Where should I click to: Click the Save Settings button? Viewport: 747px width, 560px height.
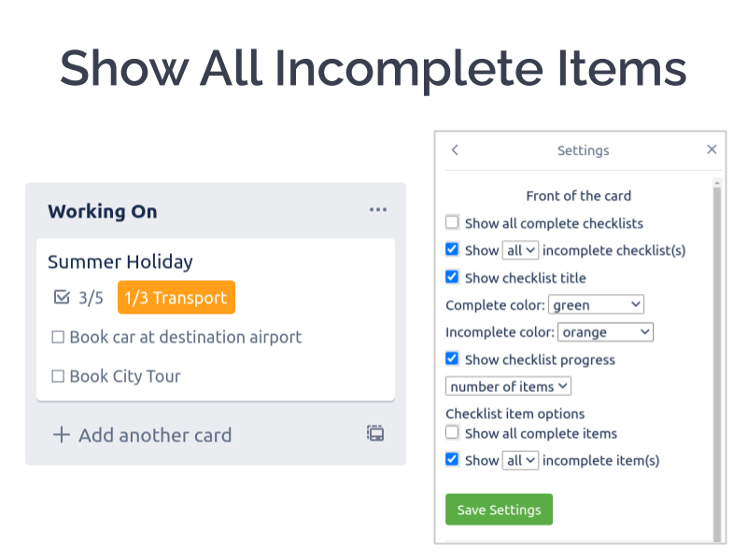tap(499, 510)
